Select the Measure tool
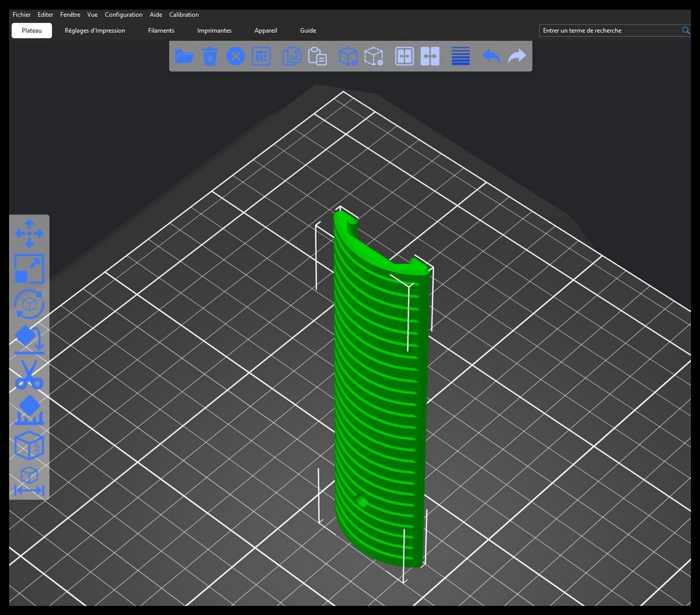 [29, 481]
